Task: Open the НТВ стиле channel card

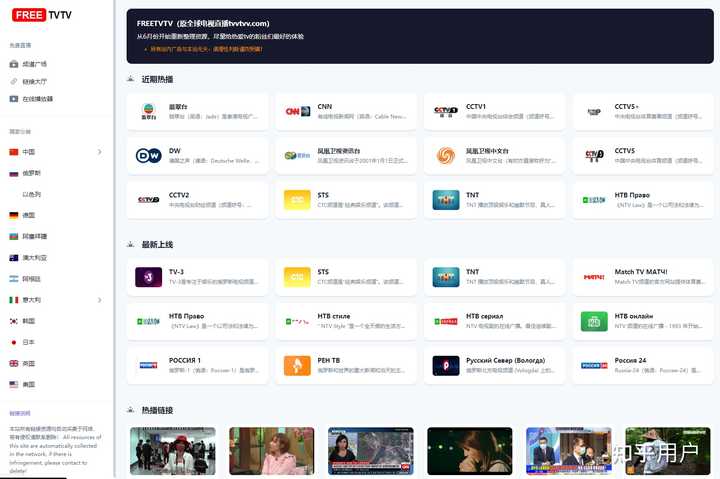Action: (x=346, y=321)
